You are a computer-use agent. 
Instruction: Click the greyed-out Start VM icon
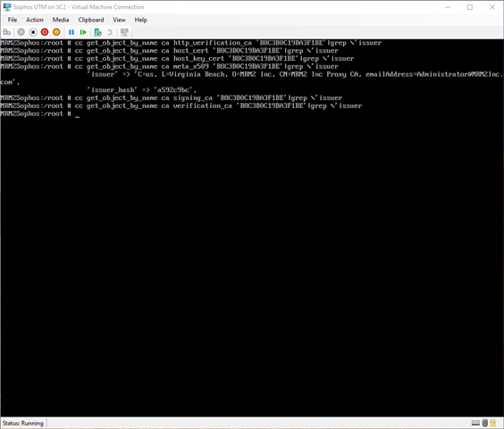21,32
